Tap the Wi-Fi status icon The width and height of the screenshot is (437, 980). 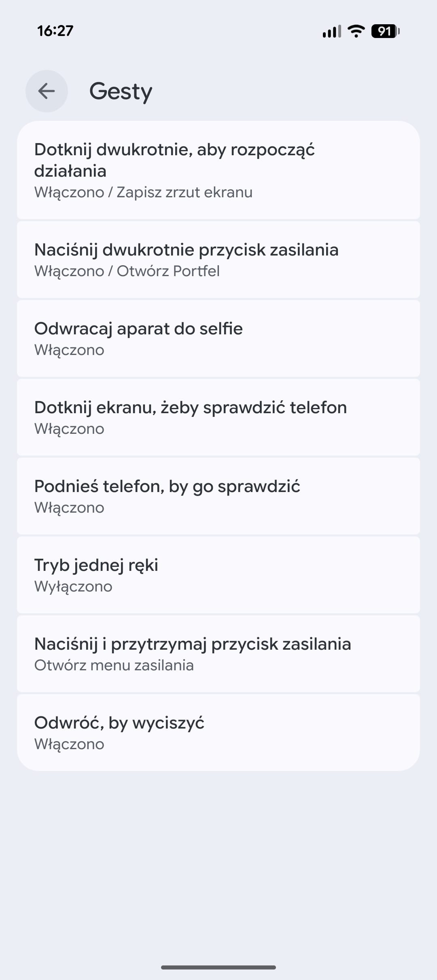pos(356,31)
